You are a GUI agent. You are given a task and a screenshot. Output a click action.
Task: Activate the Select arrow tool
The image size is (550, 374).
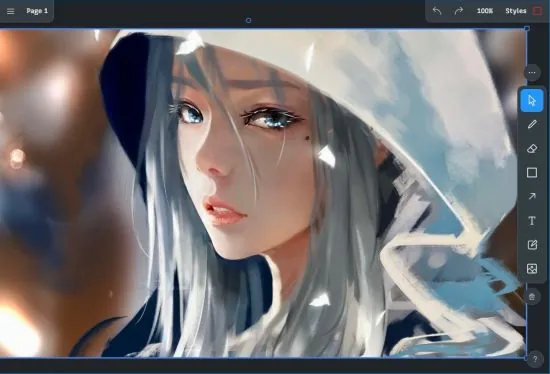click(532, 100)
